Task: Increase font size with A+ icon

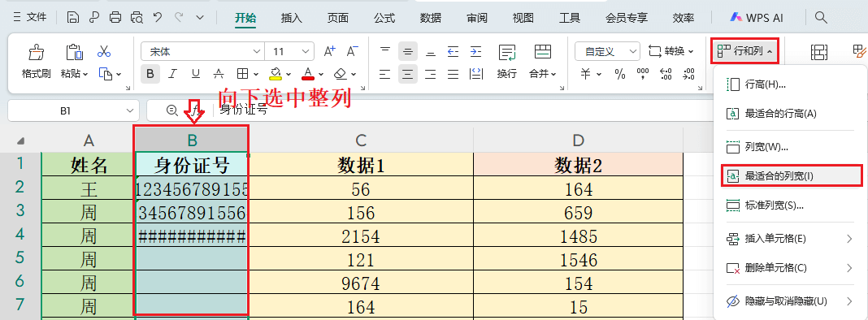Action: [330, 51]
